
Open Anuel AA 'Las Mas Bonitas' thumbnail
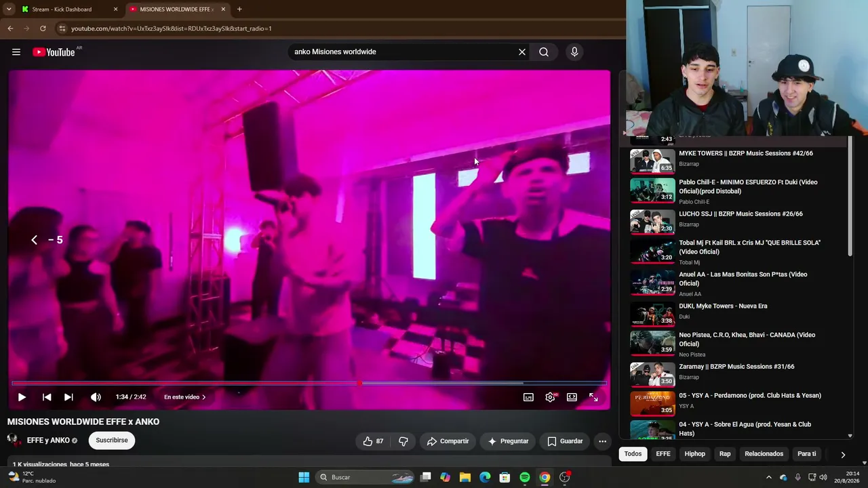coord(652,282)
